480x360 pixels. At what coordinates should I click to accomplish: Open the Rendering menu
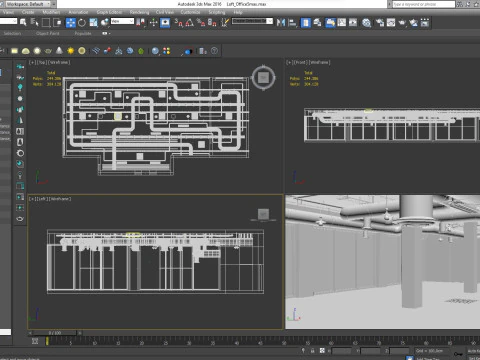[x=139, y=12]
